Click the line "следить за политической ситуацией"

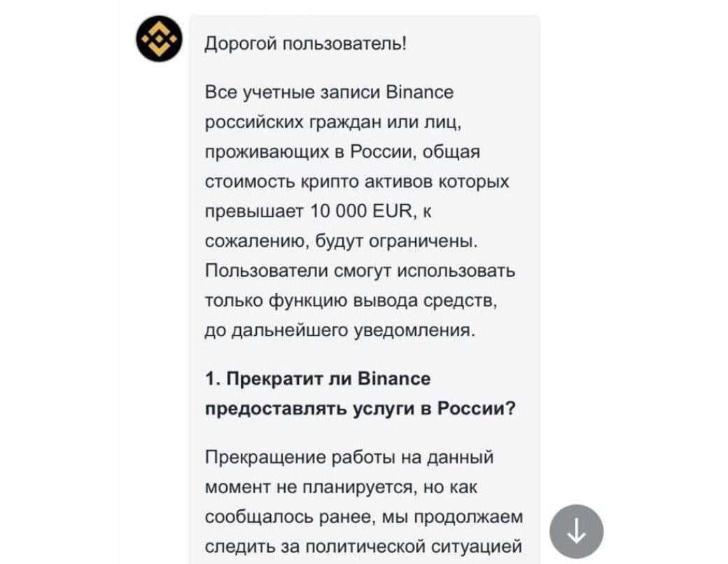pyautogui.click(x=364, y=546)
